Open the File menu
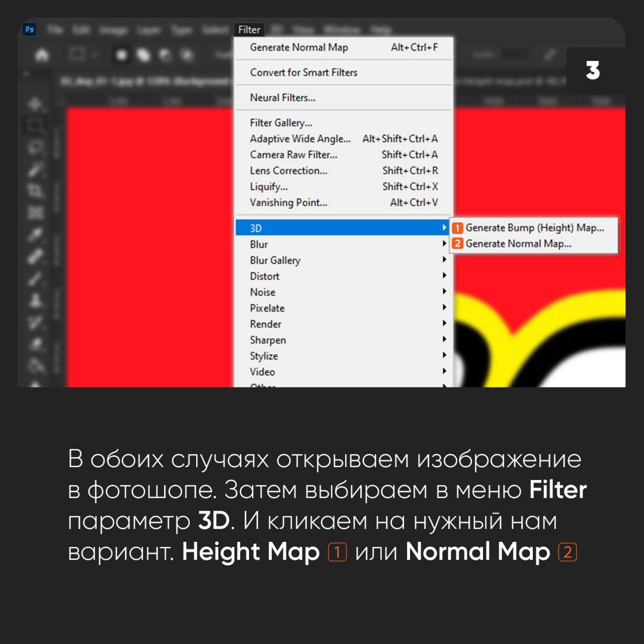Viewport: 644px width, 644px height. (x=55, y=30)
